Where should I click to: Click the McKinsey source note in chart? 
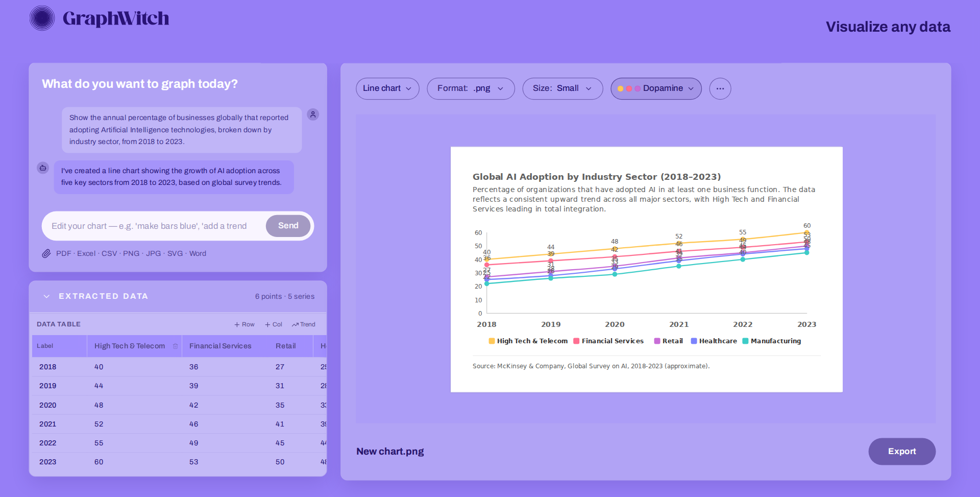point(591,366)
